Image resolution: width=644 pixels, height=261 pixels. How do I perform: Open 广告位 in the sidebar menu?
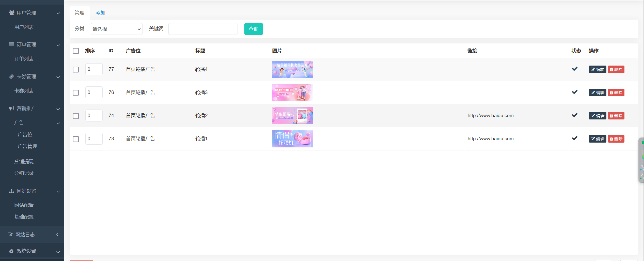(x=25, y=134)
